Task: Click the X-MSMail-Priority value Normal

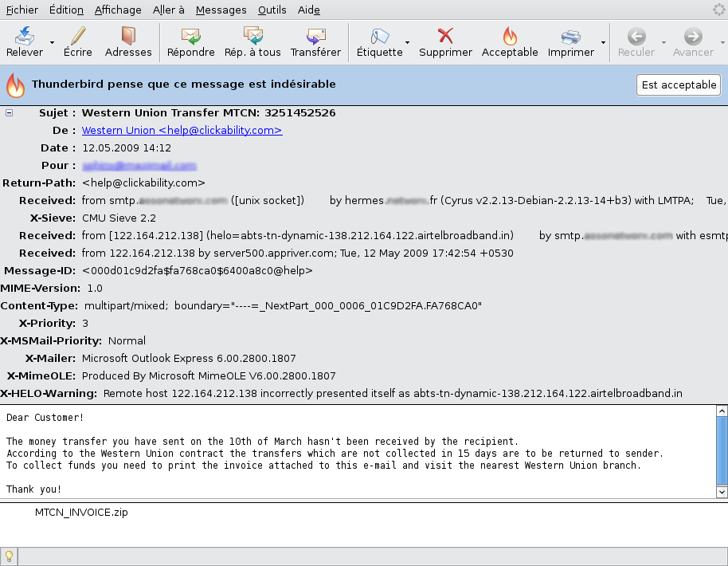Action: pyautogui.click(x=127, y=341)
